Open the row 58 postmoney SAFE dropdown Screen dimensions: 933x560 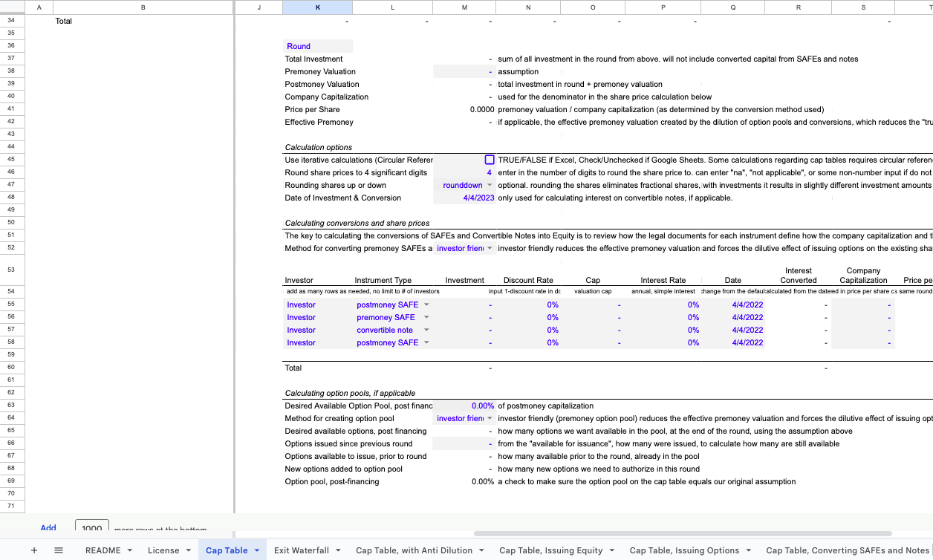pyautogui.click(x=426, y=342)
